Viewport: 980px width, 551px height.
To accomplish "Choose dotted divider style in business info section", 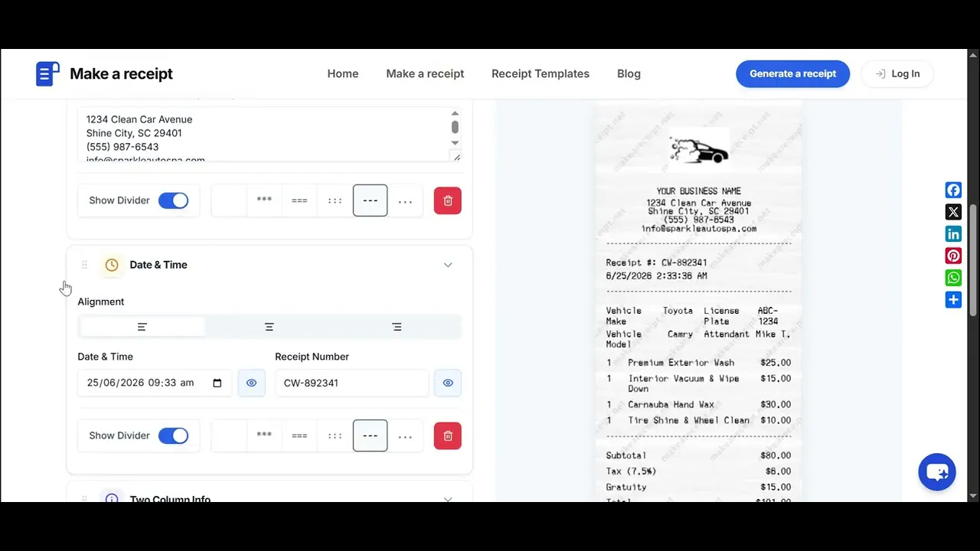I will (x=406, y=201).
